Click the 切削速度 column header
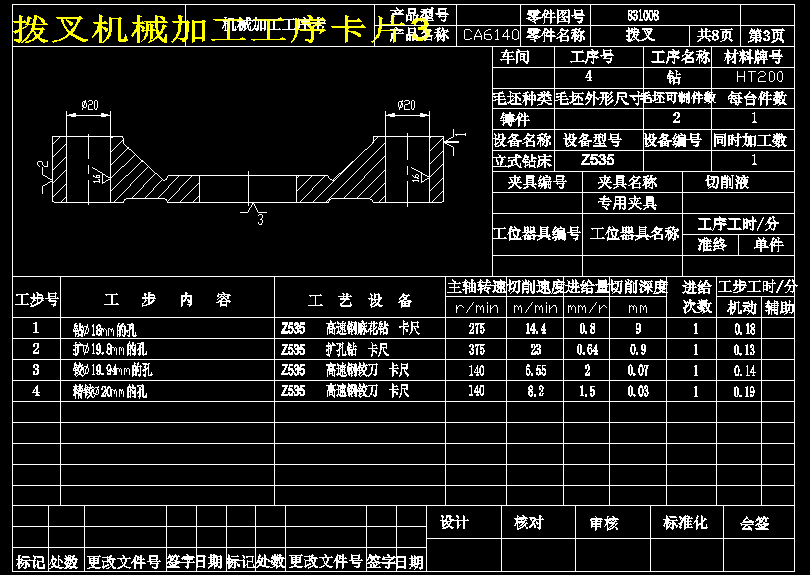810x575 pixels. coord(536,287)
